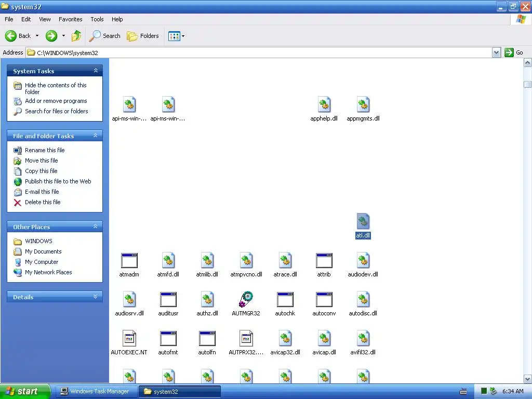Select the avicap32.dll file icon
Image resolution: width=532 pixels, height=399 pixels.
285,338
